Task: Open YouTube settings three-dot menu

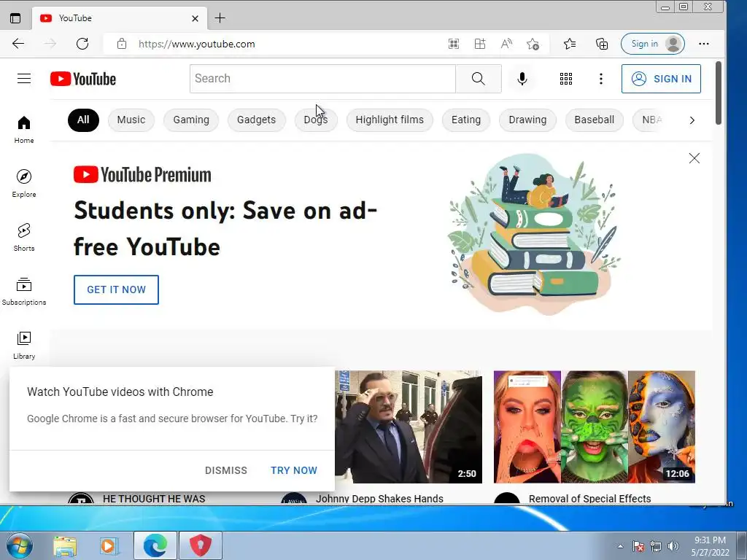Action: click(x=601, y=79)
